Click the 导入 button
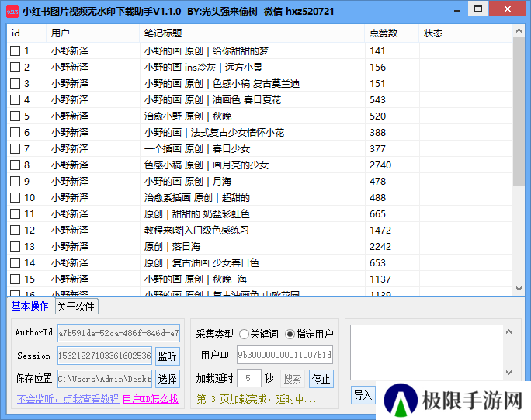This screenshot has height=420, width=531. pos(363,395)
